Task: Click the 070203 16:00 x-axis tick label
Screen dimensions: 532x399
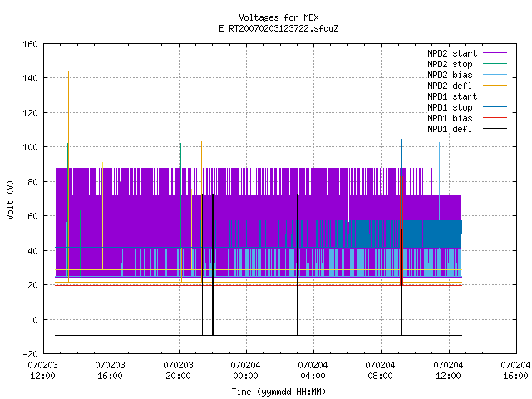Action: click(110, 371)
